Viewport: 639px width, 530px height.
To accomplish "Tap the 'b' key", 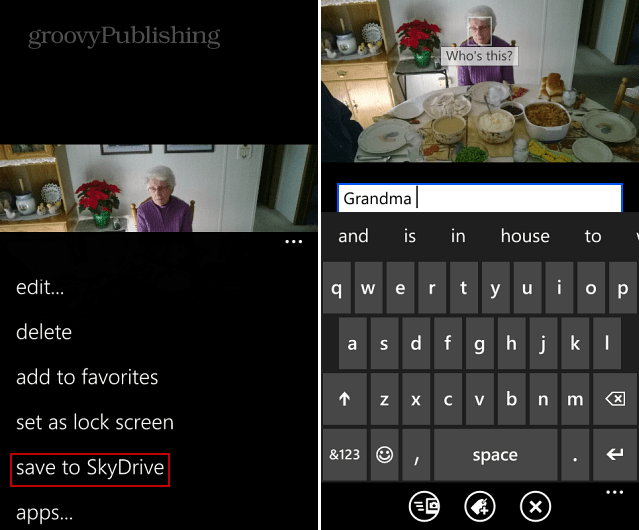I will point(511,399).
